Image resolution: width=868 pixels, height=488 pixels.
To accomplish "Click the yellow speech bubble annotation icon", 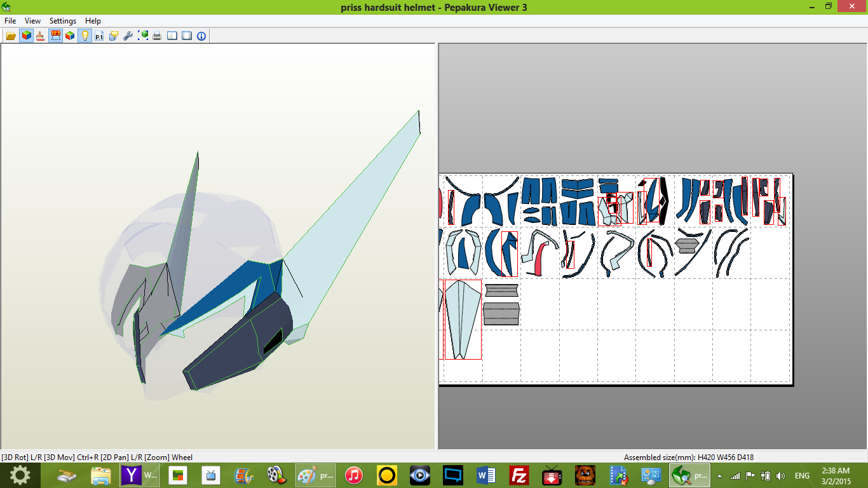I will tap(114, 36).
